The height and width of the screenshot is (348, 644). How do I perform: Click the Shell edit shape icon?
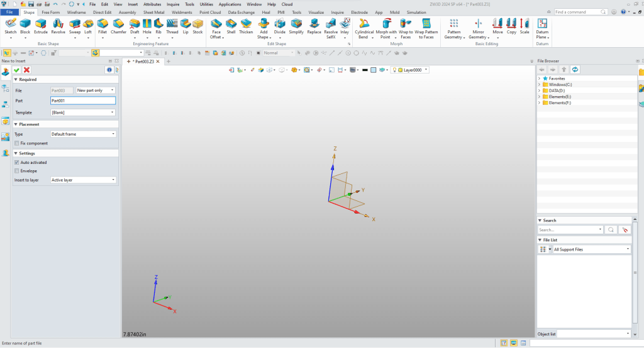[x=231, y=25]
